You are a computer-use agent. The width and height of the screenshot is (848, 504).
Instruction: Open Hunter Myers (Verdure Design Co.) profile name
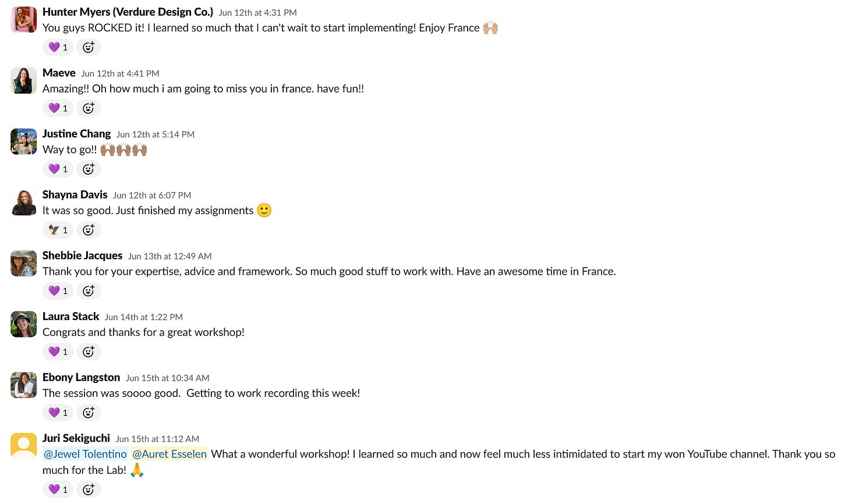(128, 12)
